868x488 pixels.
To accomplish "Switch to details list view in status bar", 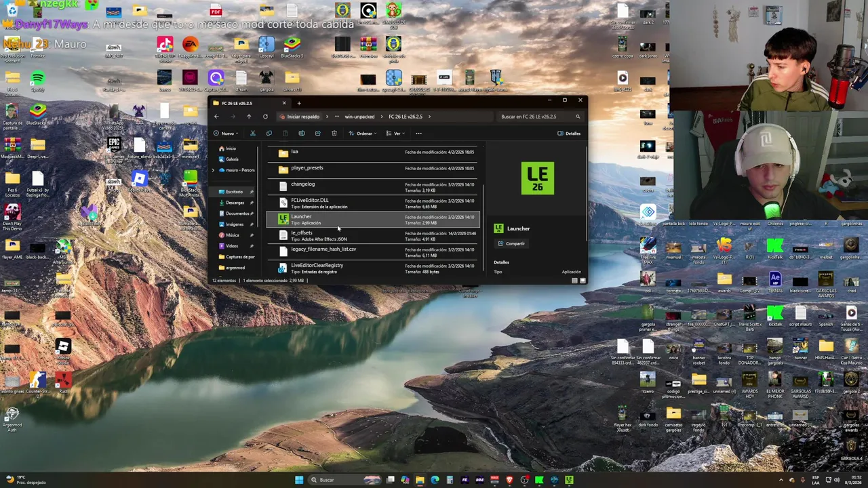I will [574, 281].
